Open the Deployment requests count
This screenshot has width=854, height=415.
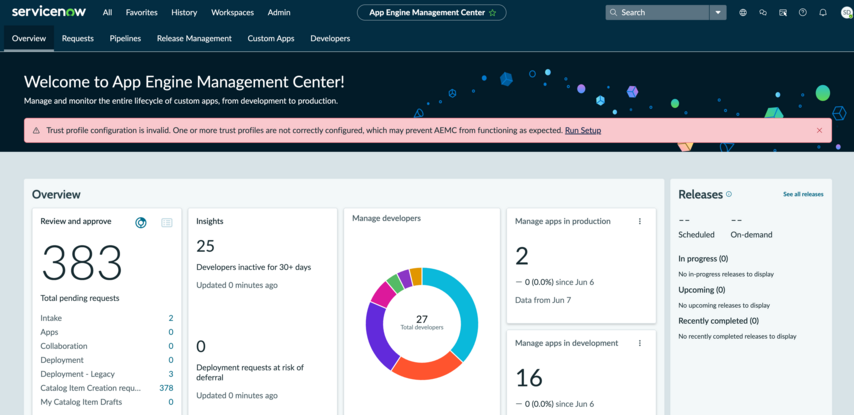coord(171,361)
